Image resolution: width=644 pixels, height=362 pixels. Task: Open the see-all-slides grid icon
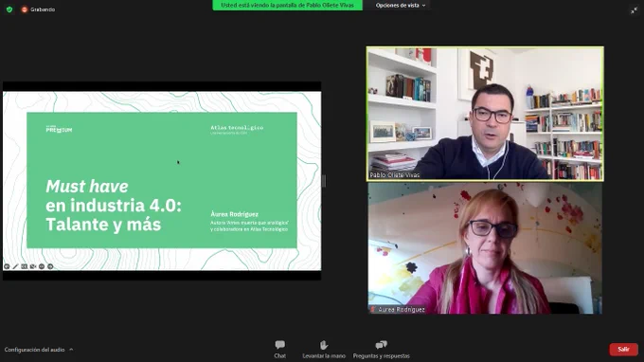(25, 266)
